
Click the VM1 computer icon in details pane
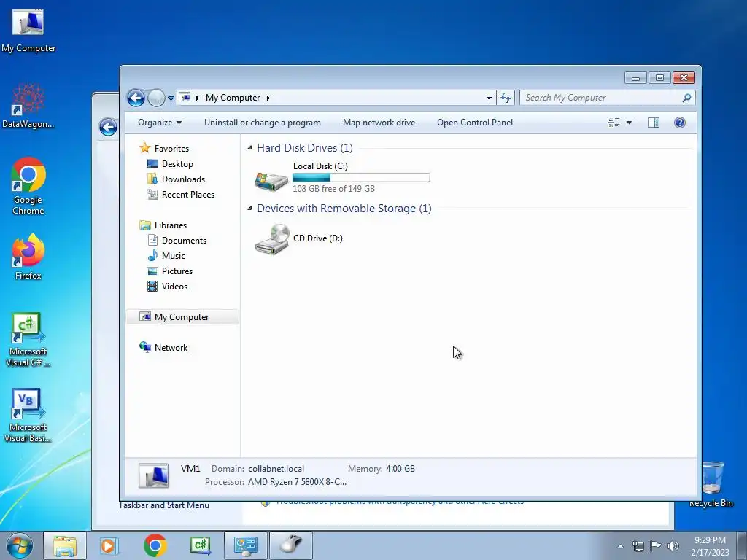pos(153,475)
